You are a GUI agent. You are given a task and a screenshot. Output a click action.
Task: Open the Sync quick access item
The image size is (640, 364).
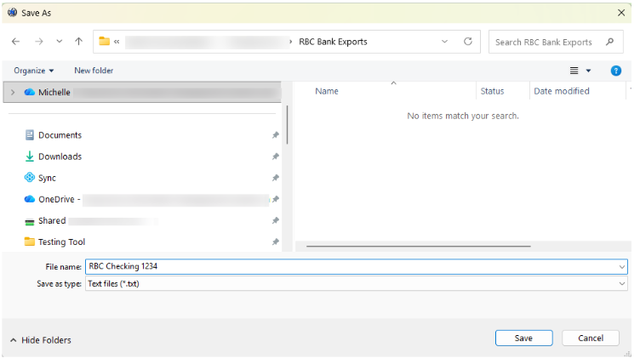click(40, 178)
